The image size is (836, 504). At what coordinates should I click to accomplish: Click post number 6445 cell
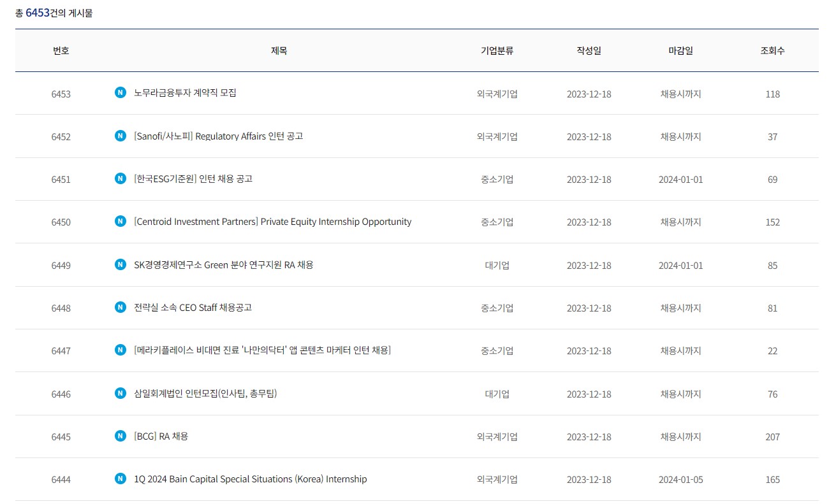tap(61, 437)
